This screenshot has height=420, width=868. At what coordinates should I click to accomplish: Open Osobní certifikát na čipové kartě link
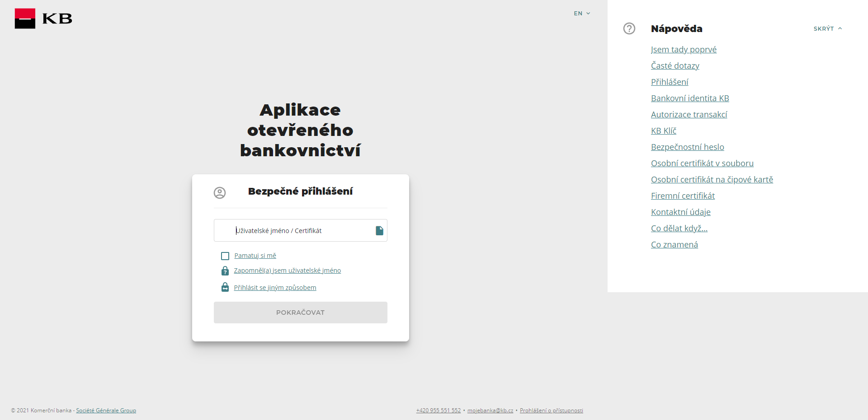coord(712,179)
